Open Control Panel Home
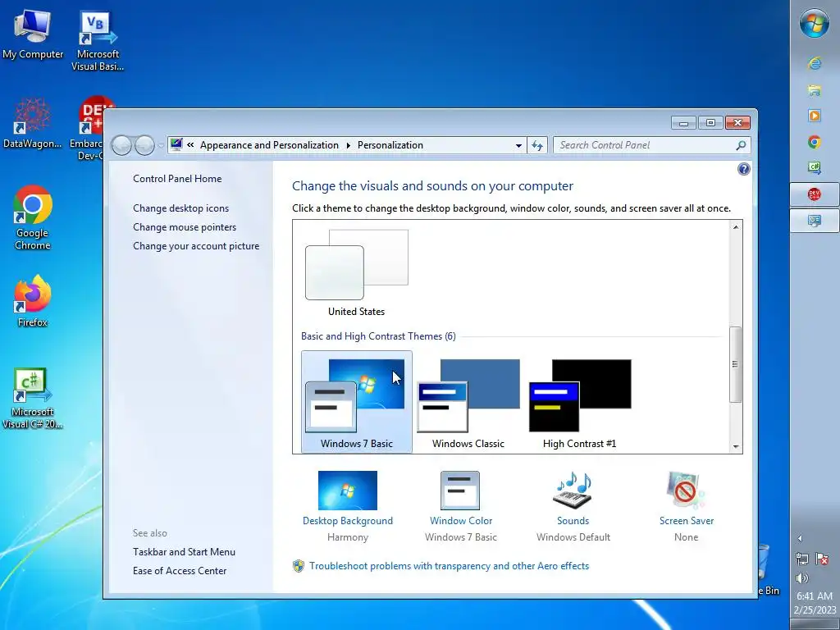Image resolution: width=840 pixels, height=630 pixels. (177, 179)
